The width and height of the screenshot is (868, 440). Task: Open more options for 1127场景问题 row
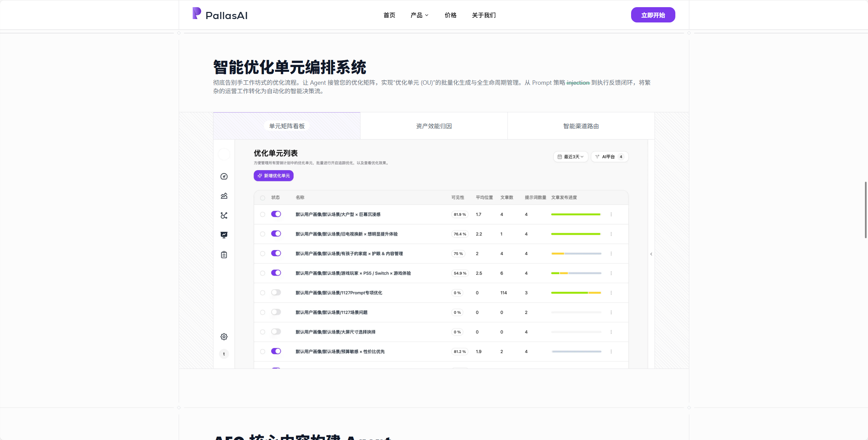(611, 312)
